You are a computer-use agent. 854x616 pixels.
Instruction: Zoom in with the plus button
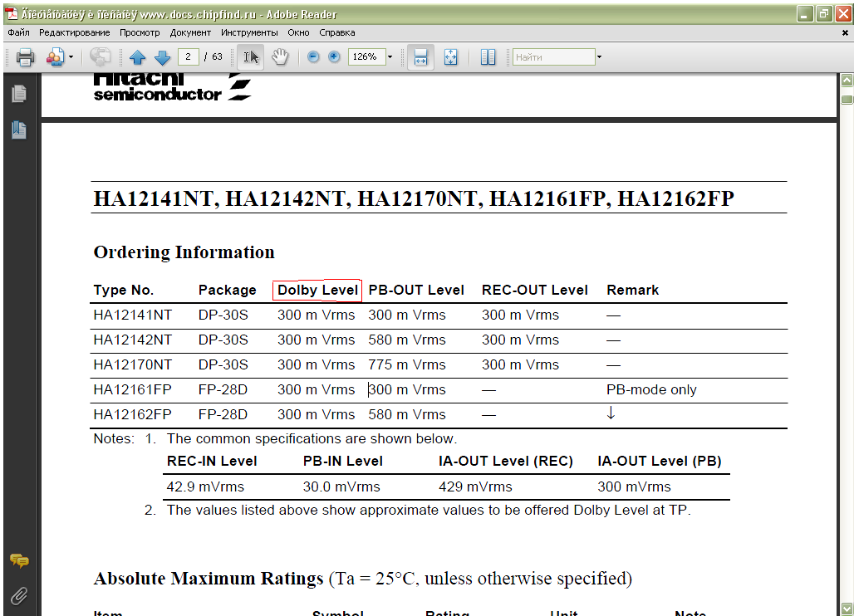pyautogui.click(x=335, y=56)
